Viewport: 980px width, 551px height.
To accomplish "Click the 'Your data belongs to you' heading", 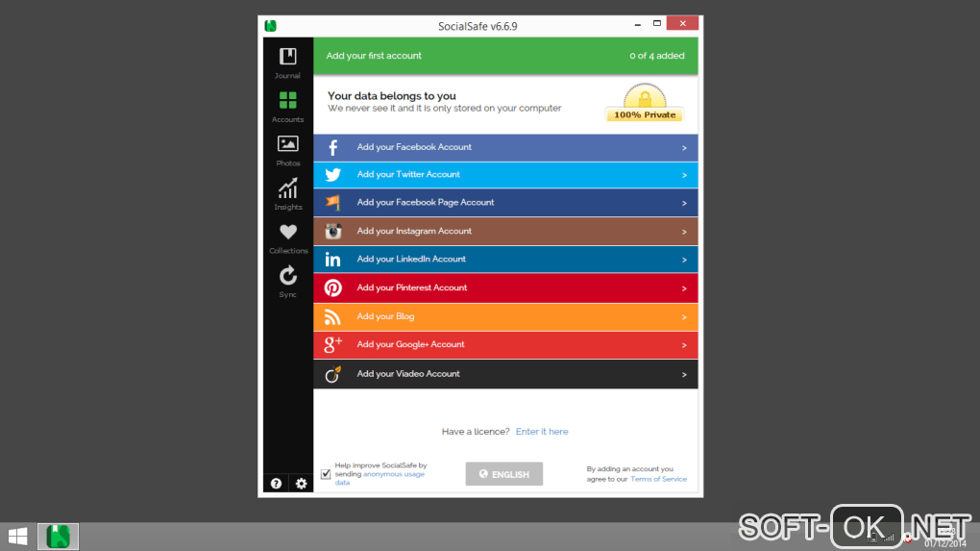I will (392, 96).
